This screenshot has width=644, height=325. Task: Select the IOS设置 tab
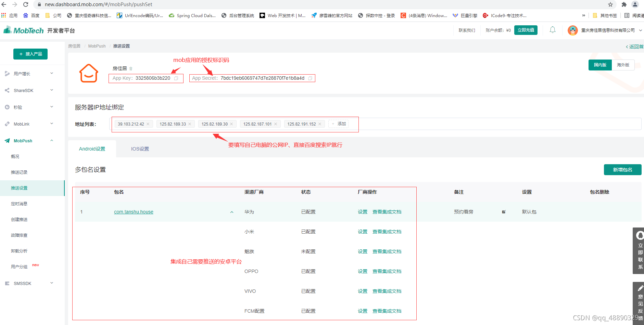140,149
